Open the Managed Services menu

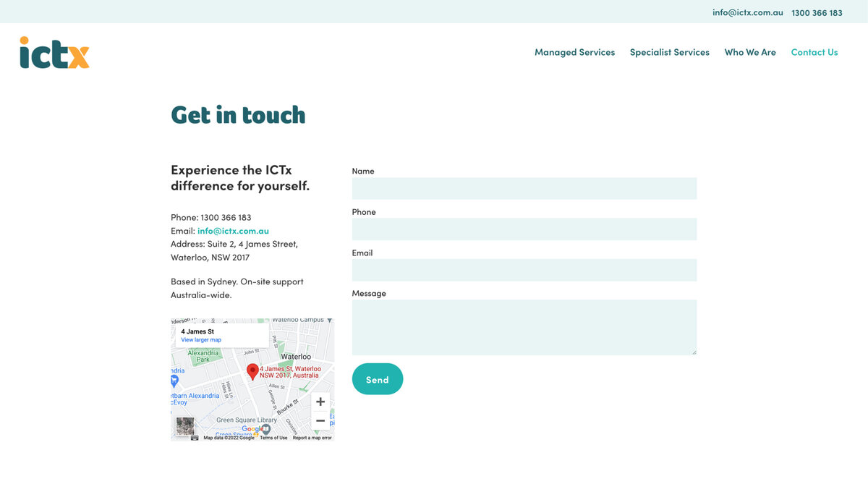(x=574, y=52)
